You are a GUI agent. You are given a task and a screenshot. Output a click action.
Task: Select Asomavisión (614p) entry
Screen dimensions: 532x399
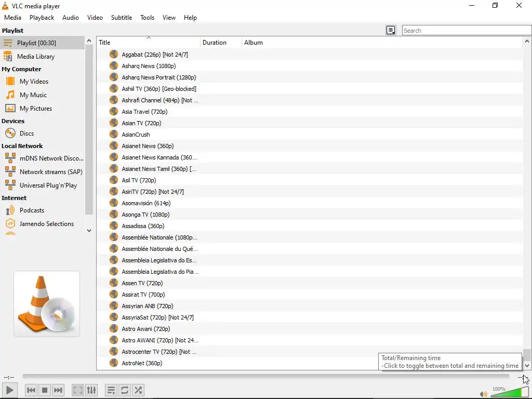(x=146, y=203)
